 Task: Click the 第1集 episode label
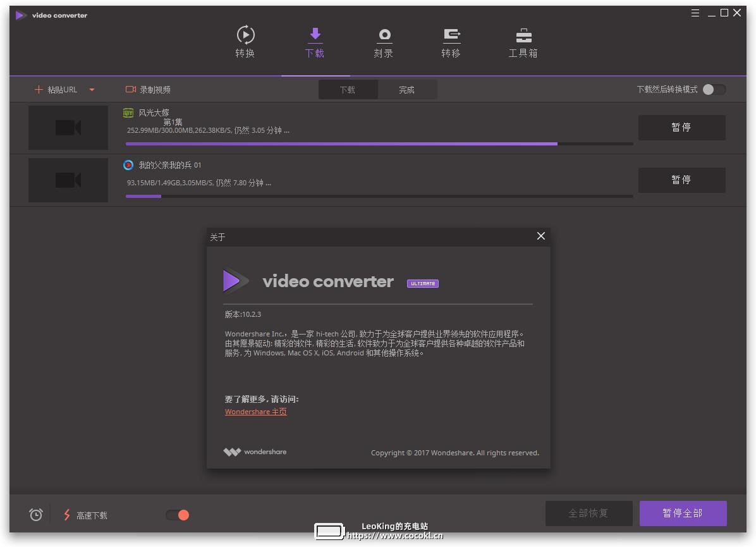173,122
